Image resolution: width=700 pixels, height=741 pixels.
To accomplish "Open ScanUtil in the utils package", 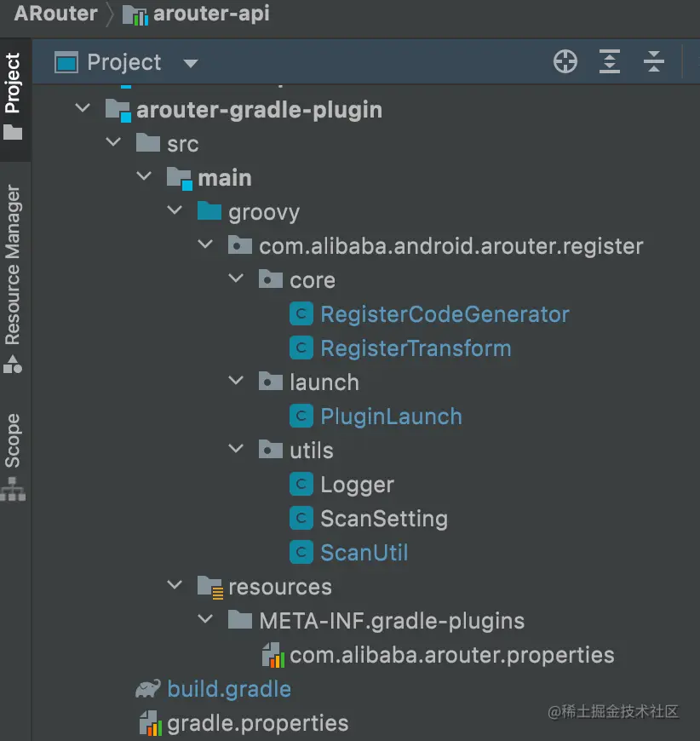I will (364, 553).
